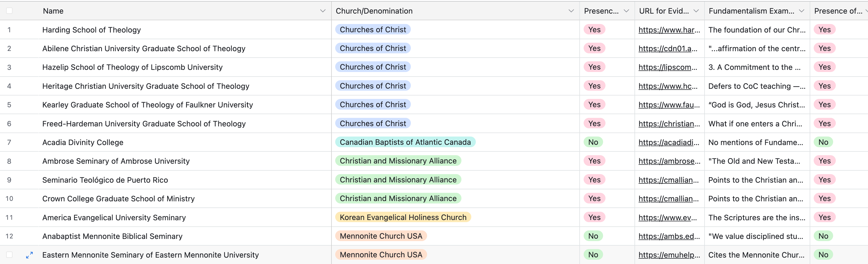The width and height of the screenshot is (868, 264).
Task: Select the Church/Denomination column header label
Action: 374,11
